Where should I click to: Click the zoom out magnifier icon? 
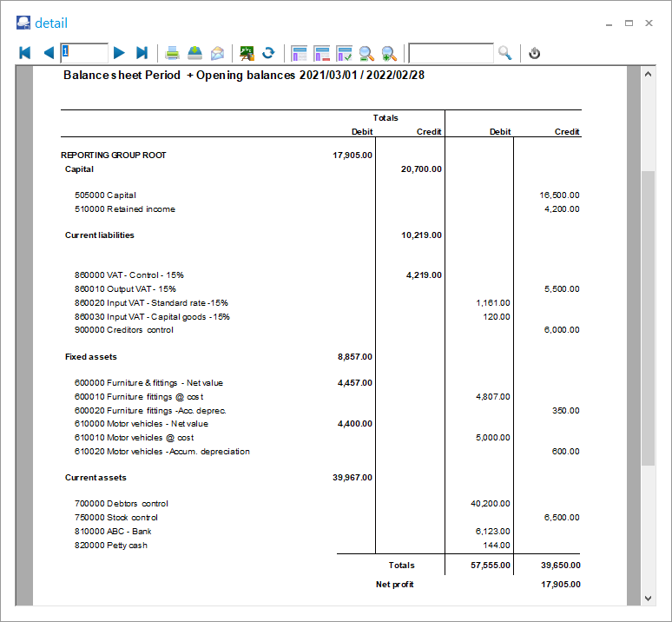[366, 53]
